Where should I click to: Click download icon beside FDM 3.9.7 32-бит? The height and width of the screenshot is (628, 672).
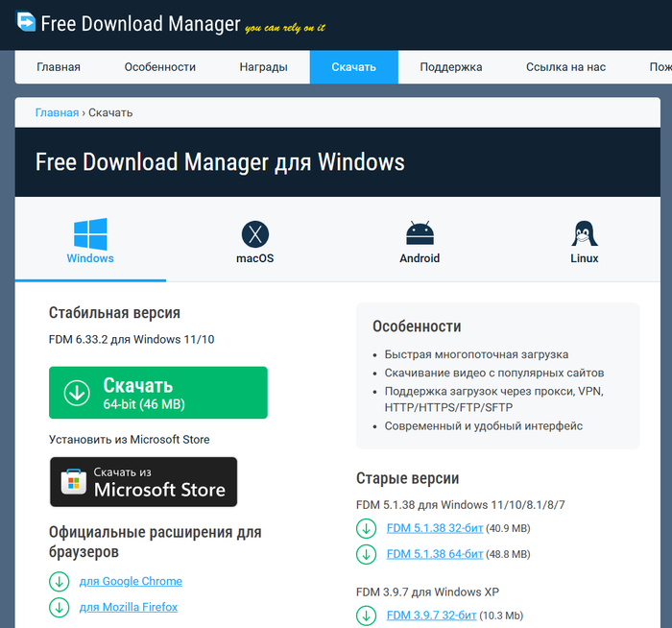coord(366,616)
